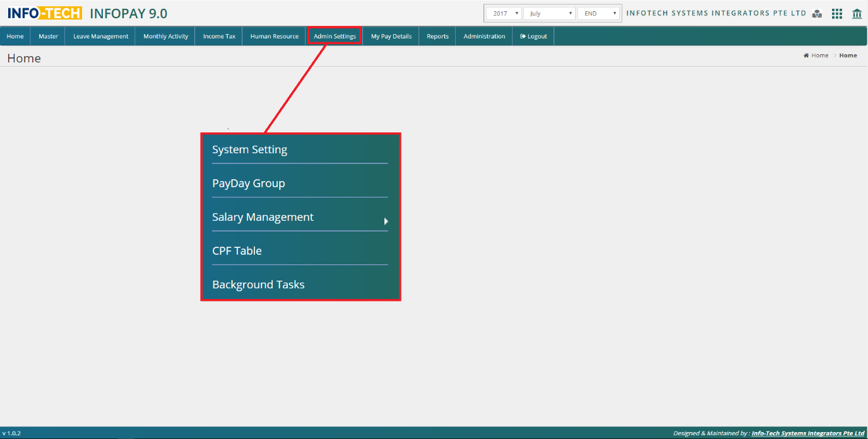Expand the Salary Management submenu arrow
Image resolution: width=868 pixels, height=439 pixels.
click(386, 221)
